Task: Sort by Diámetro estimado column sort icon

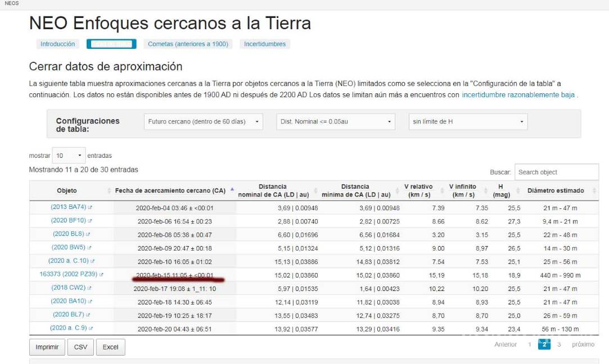Action: [594, 191]
